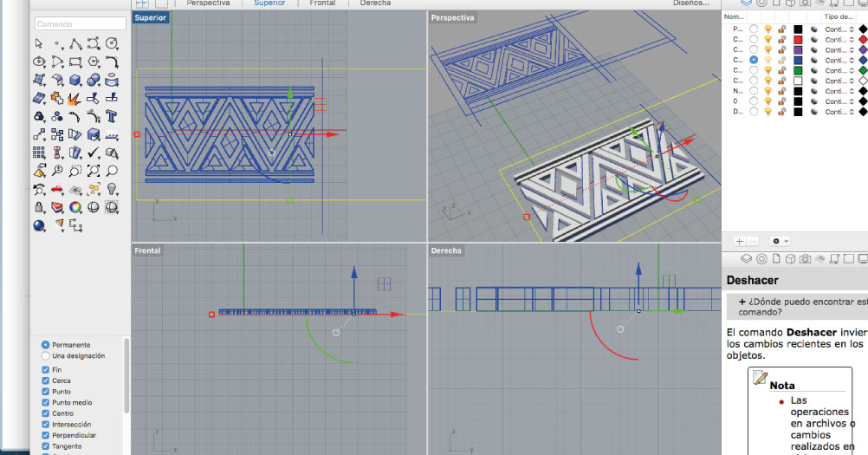Click the light bulb Hide objects tool
This screenshot has width=868, height=455.
[112, 189]
